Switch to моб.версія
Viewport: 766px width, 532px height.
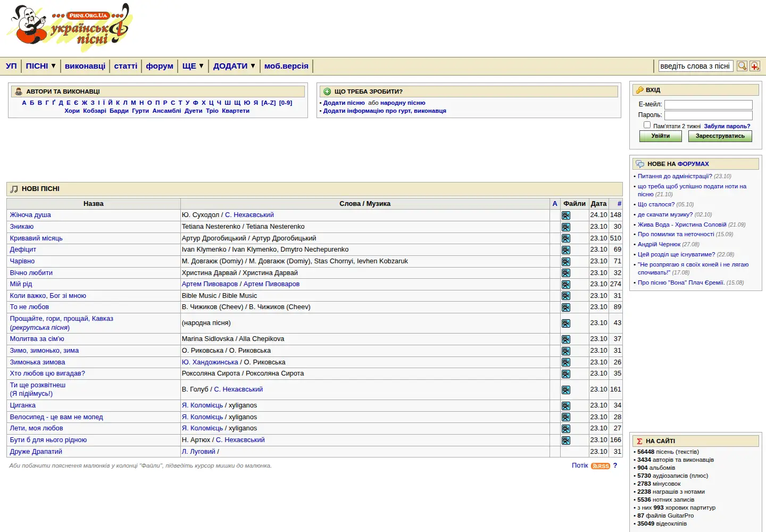point(286,66)
